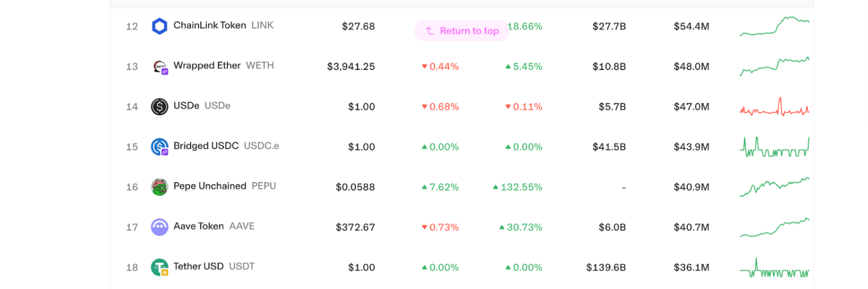The width and height of the screenshot is (868, 289).
Task: Select the Pepe Unchained name text
Action: coord(209,186)
